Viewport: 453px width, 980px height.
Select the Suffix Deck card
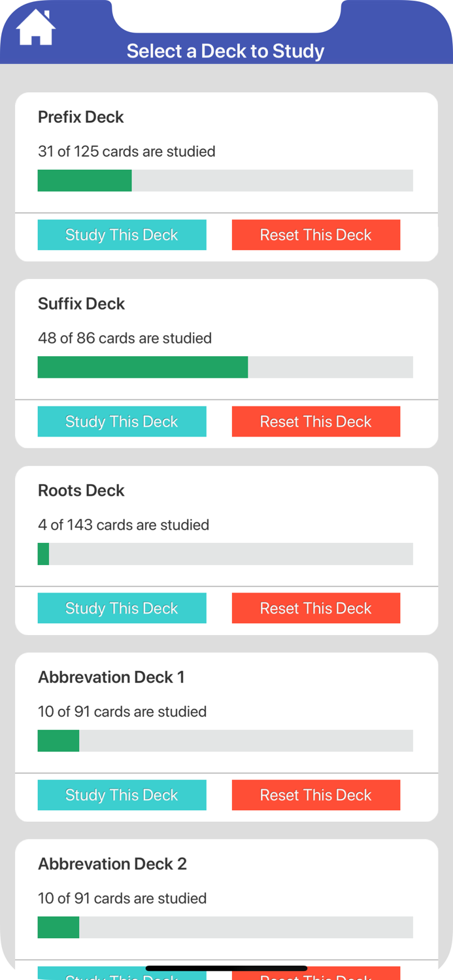tap(225, 338)
